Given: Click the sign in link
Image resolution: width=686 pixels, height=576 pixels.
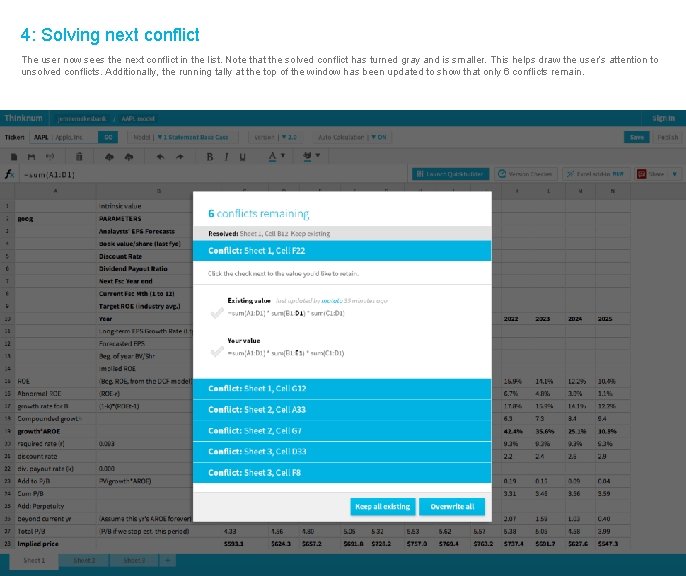Looking at the screenshot, I should point(663,118).
